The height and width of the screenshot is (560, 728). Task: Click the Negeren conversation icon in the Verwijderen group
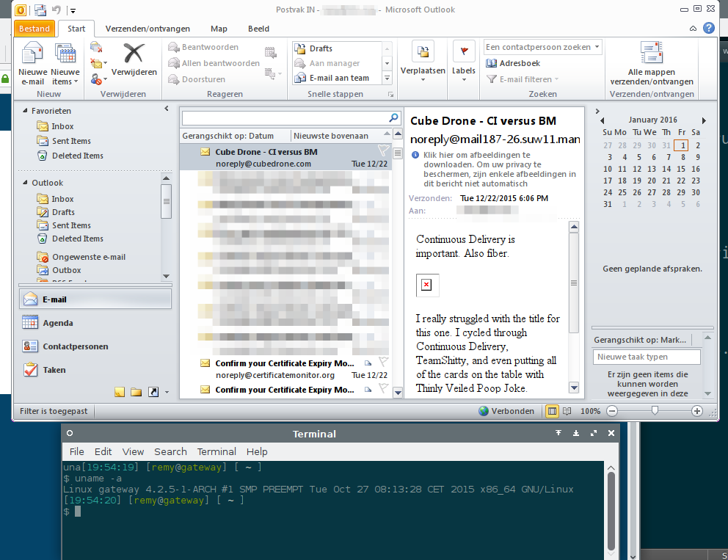pos(96,47)
